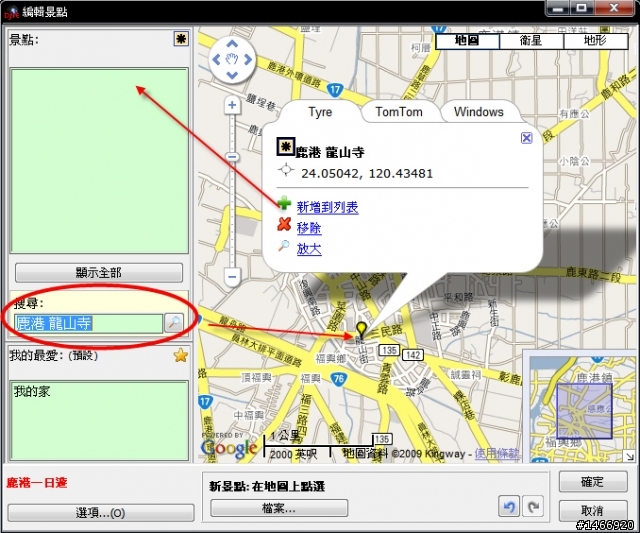Image resolution: width=640 pixels, height=533 pixels.
Task: Select the TomTom tab in the balloon
Action: pyautogui.click(x=399, y=112)
